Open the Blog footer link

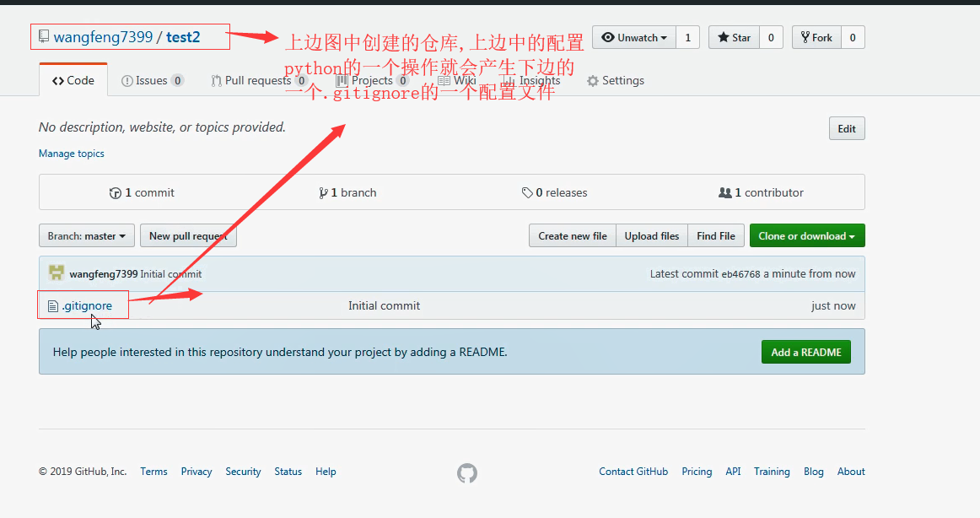coord(814,471)
